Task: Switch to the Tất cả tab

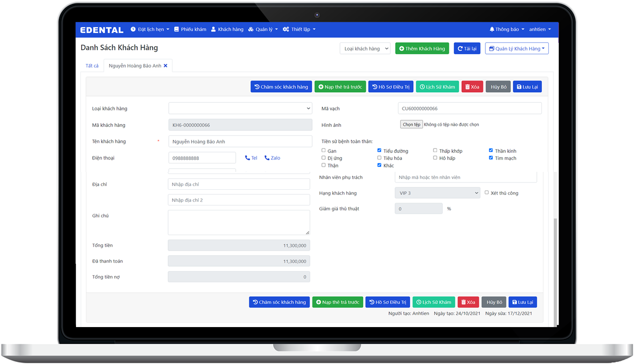Action: pos(92,65)
